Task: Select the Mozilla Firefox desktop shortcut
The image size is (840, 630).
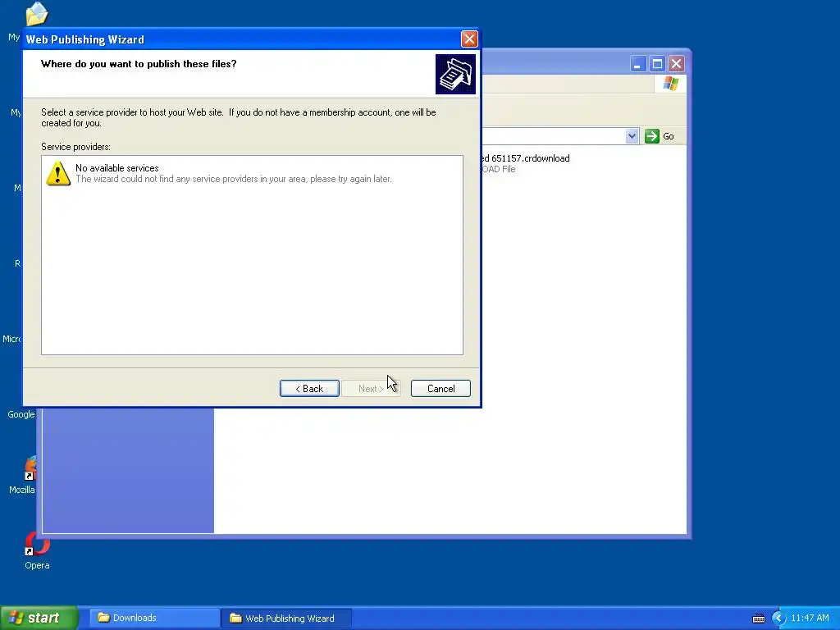Action: pos(22,475)
